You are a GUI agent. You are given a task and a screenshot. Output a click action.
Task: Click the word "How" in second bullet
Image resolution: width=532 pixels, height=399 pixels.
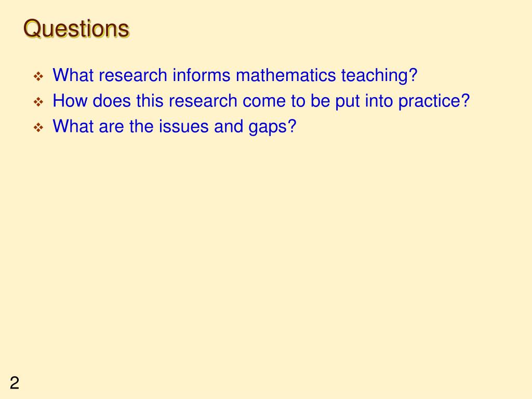(x=70, y=101)
